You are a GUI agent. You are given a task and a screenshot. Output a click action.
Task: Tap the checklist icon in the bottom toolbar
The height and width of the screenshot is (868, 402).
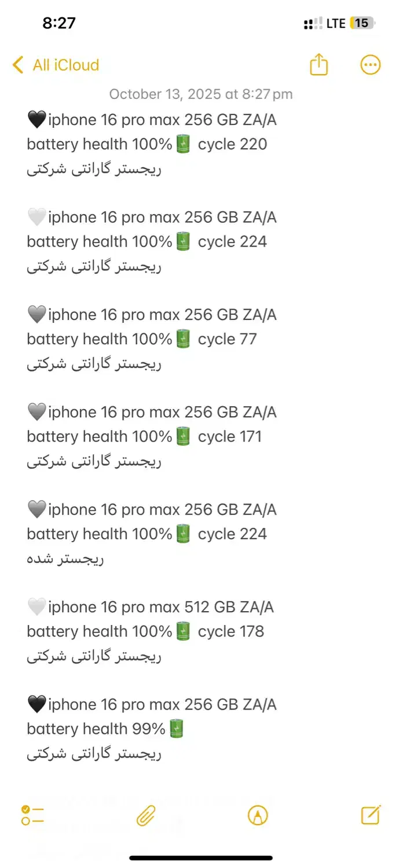pyautogui.click(x=32, y=815)
